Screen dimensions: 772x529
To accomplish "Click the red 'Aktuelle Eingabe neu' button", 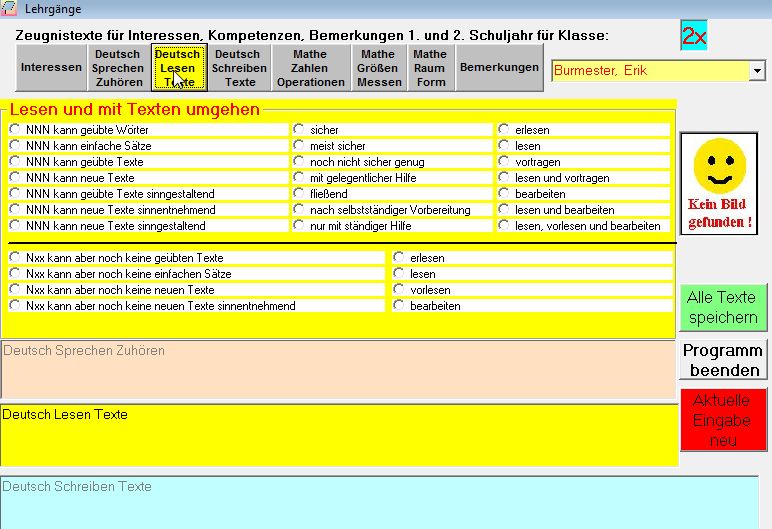I will point(723,420).
